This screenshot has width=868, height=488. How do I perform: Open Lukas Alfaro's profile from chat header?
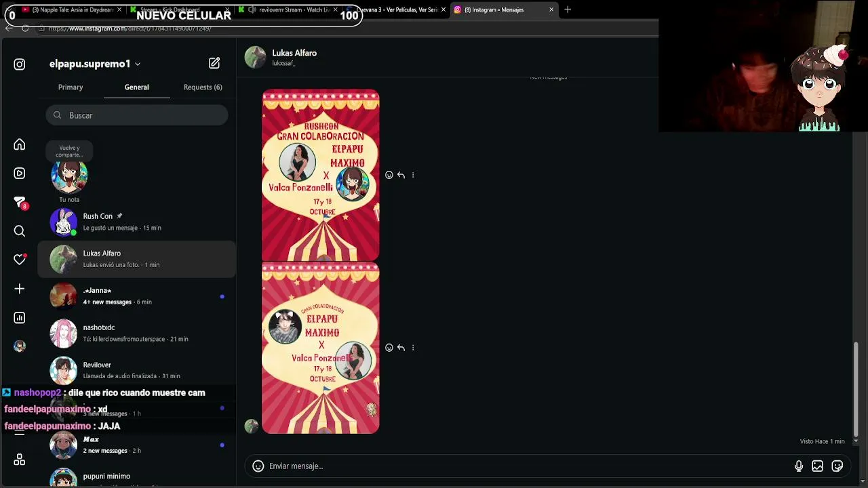[x=294, y=53]
